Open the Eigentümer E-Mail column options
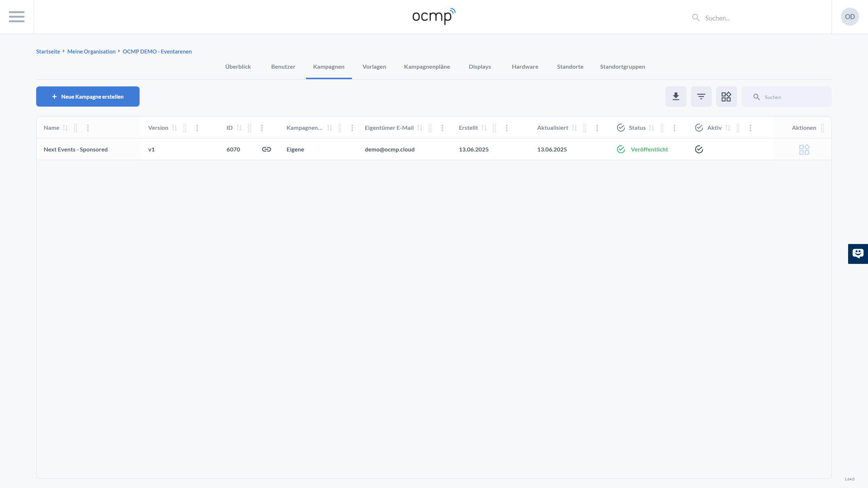The image size is (868, 488). 442,128
